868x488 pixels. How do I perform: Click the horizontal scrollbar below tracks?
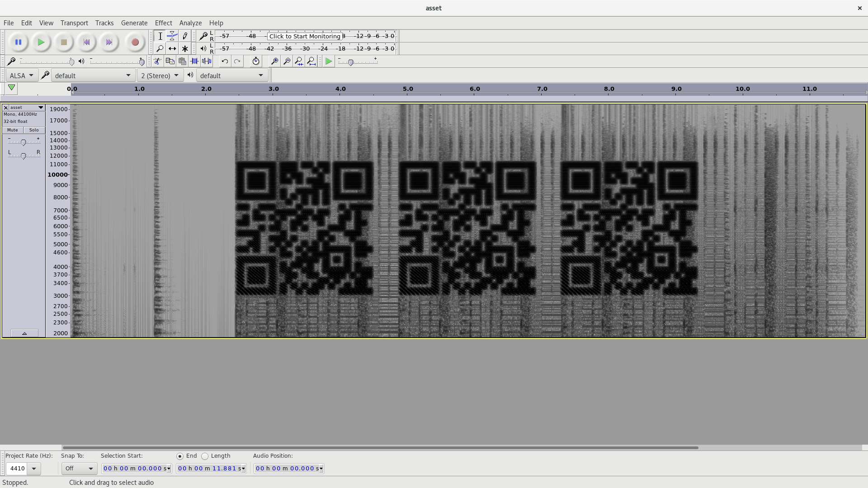tap(380, 448)
